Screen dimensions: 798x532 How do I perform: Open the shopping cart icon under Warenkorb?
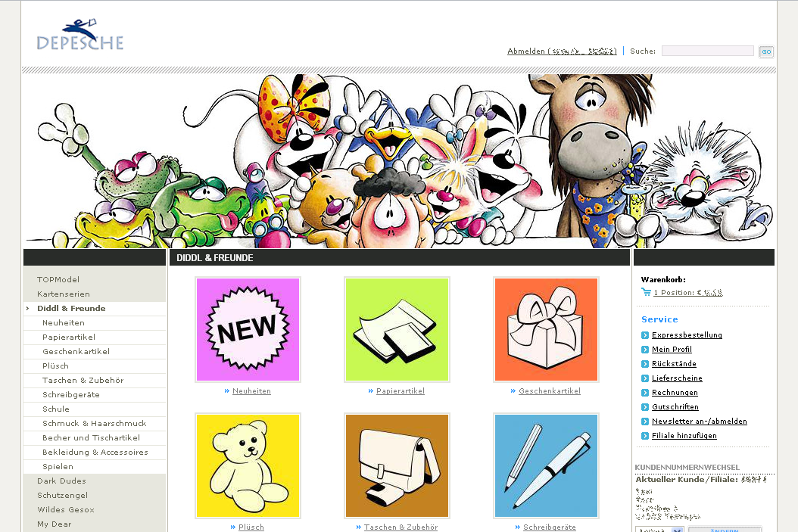click(647, 292)
